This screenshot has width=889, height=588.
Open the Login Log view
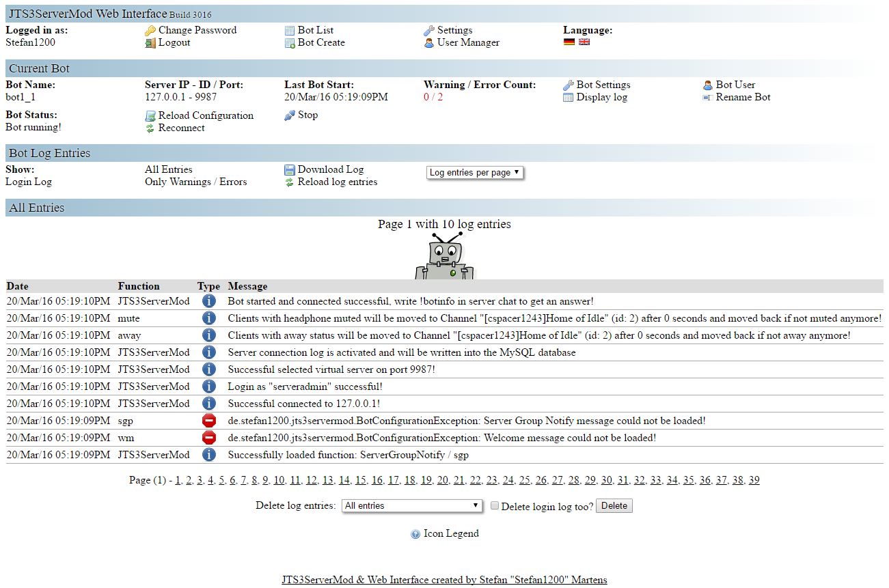pos(29,182)
